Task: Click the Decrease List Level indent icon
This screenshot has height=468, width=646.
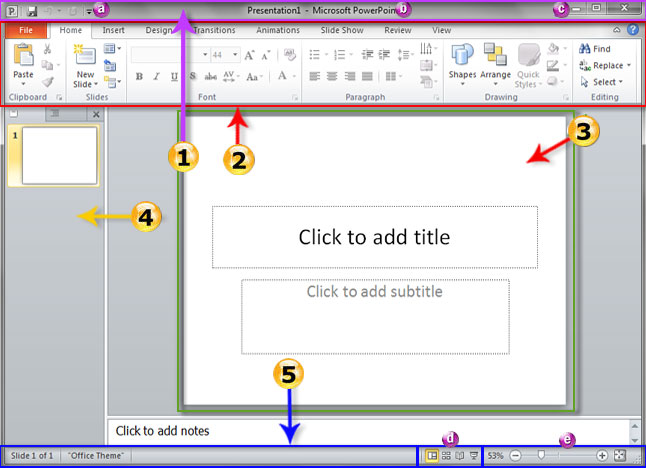Action: coord(367,54)
